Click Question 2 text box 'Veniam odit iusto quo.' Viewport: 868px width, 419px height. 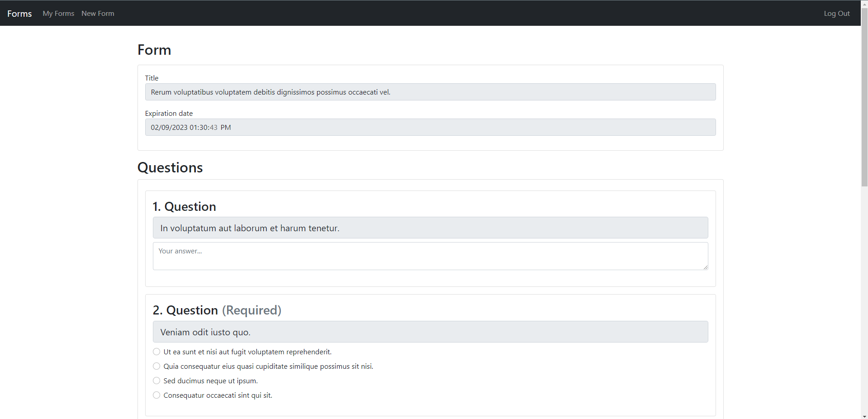(430, 332)
